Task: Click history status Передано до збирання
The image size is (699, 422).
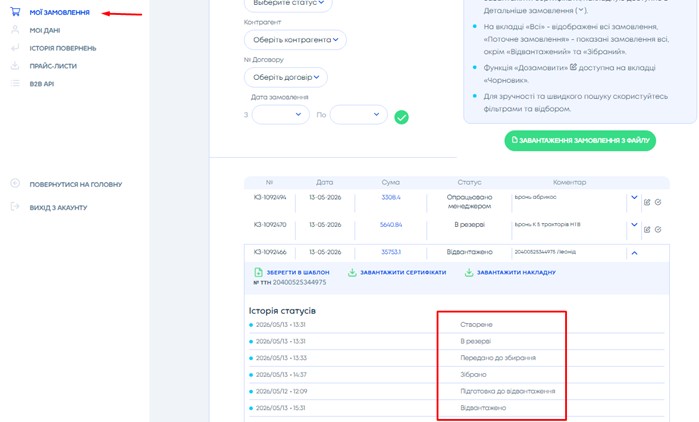Action: pyautogui.click(x=498, y=358)
